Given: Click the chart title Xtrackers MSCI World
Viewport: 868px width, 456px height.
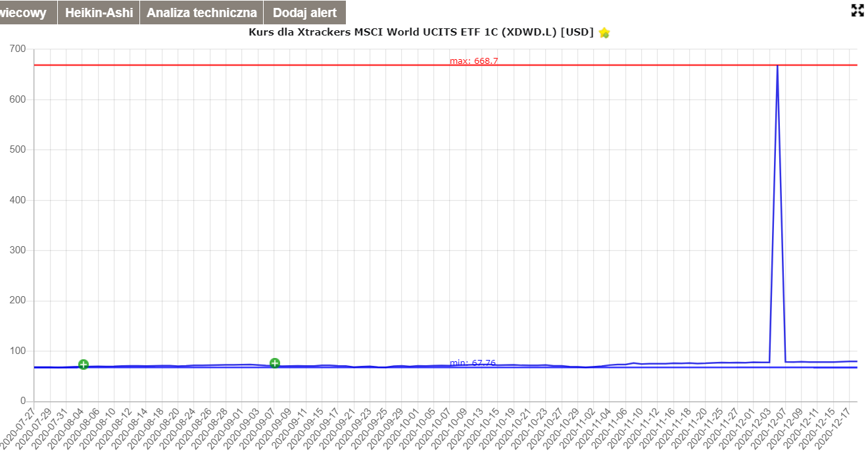Looking at the screenshot, I should (x=421, y=32).
